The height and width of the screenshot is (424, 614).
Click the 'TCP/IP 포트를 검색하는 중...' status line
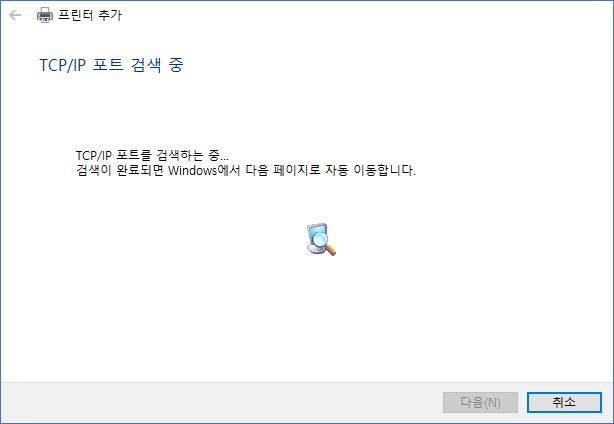[152, 155]
